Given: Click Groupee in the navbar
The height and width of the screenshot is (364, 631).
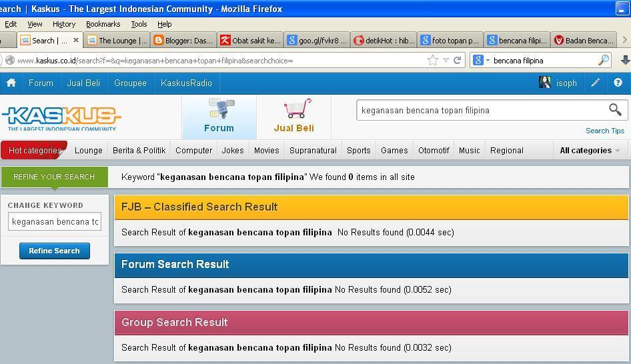Looking at the screenshot, I should coord(130,83).
